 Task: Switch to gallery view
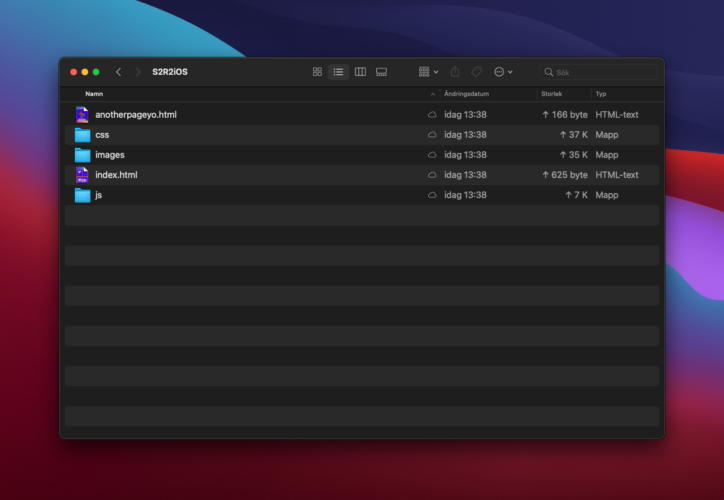(x=381, y=72)
